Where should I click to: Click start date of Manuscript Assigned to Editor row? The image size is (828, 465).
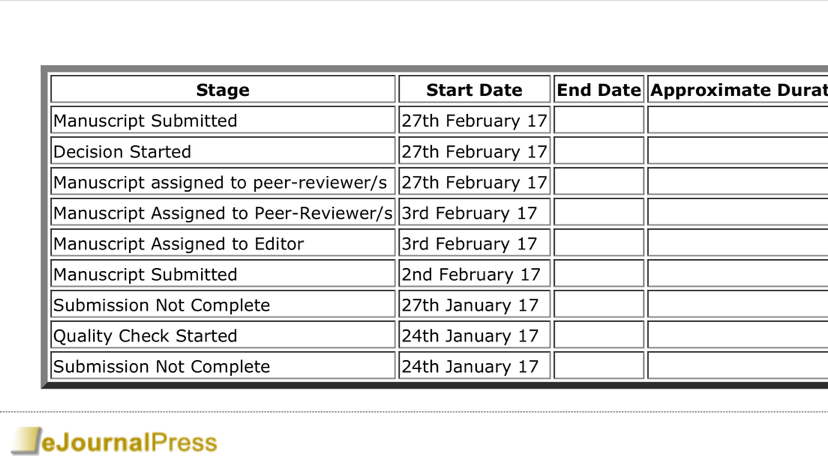(x=474, y=244)
